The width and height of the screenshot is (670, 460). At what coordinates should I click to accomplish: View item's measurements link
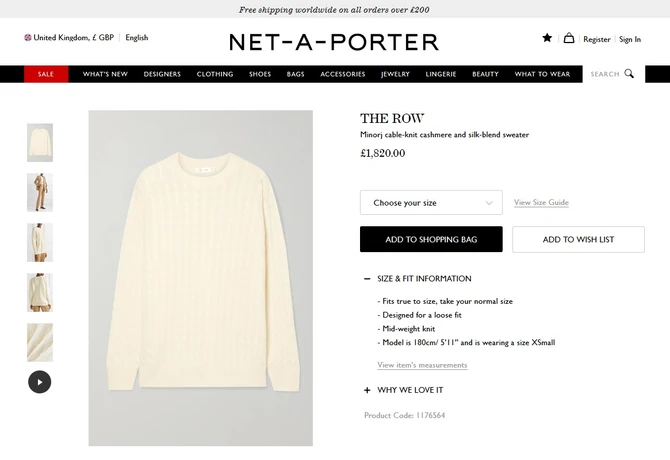422,365
